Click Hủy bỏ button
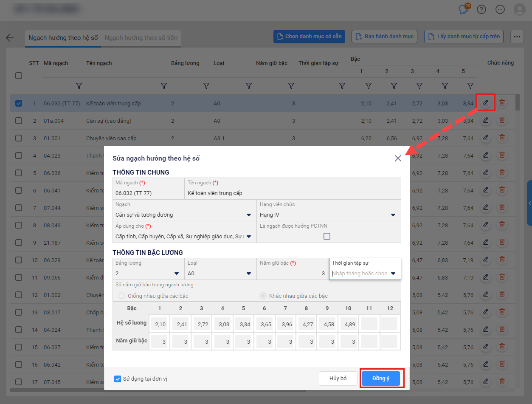This screenshot has height=404, width=532. tap(338, 379)
